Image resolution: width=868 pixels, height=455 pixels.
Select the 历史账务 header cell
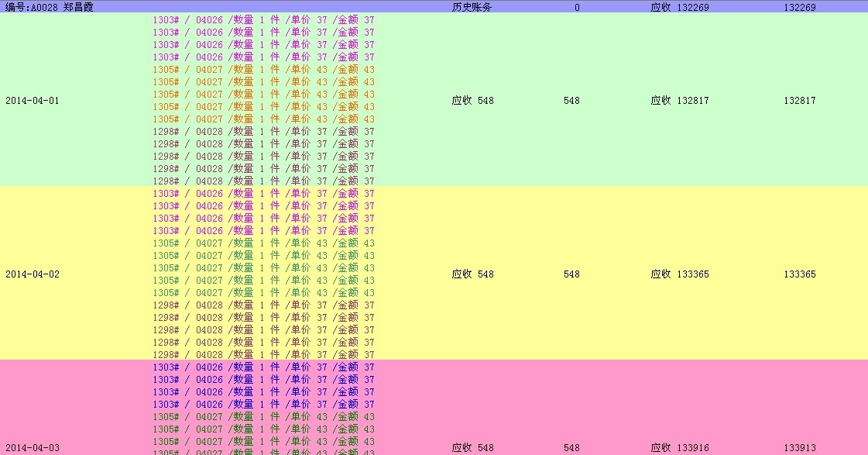472,7
